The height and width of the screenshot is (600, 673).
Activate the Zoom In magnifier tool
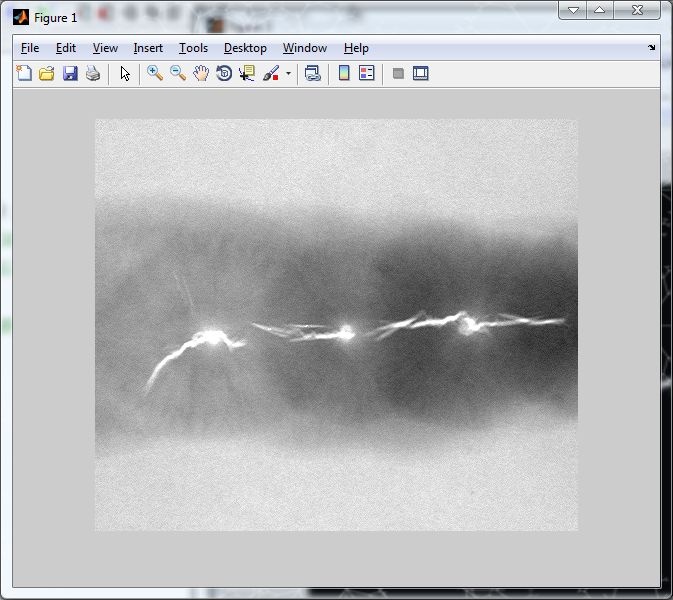pos(155,73)
